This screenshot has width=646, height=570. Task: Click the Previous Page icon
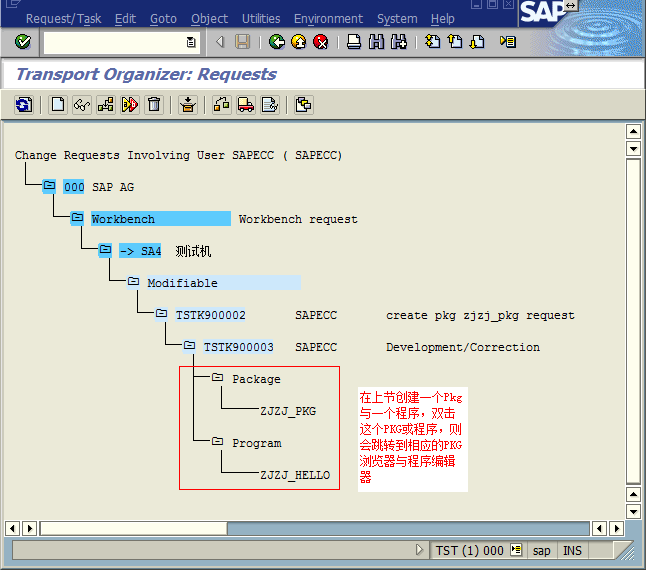tap(455, 42)
